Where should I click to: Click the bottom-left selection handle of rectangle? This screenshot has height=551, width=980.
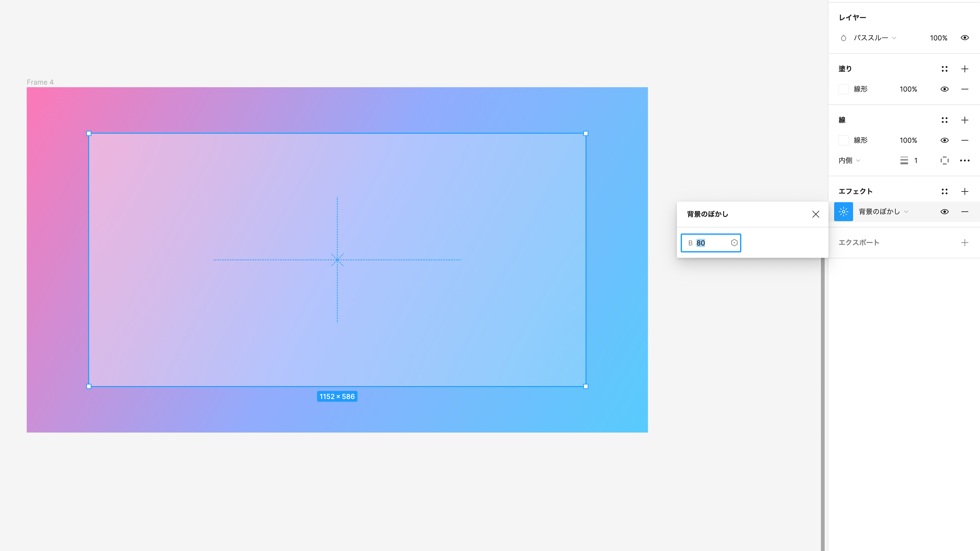[89, 386]
